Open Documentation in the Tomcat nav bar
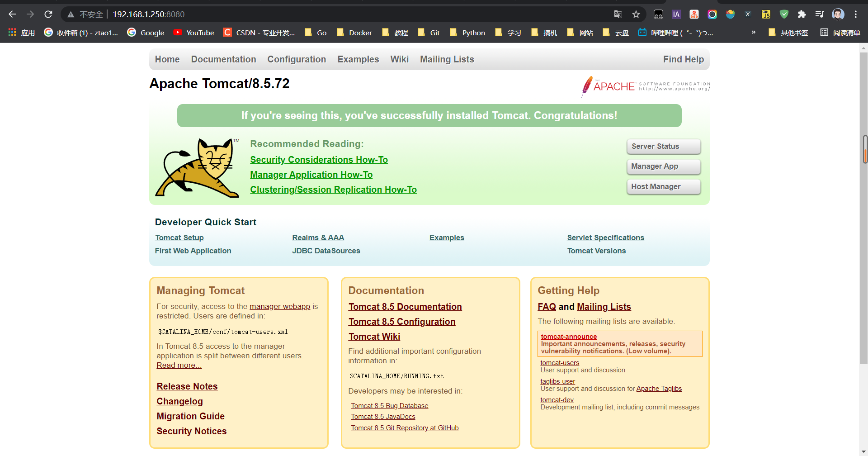The width and height of the screenshot is (868, 456). tap(223, 59)
